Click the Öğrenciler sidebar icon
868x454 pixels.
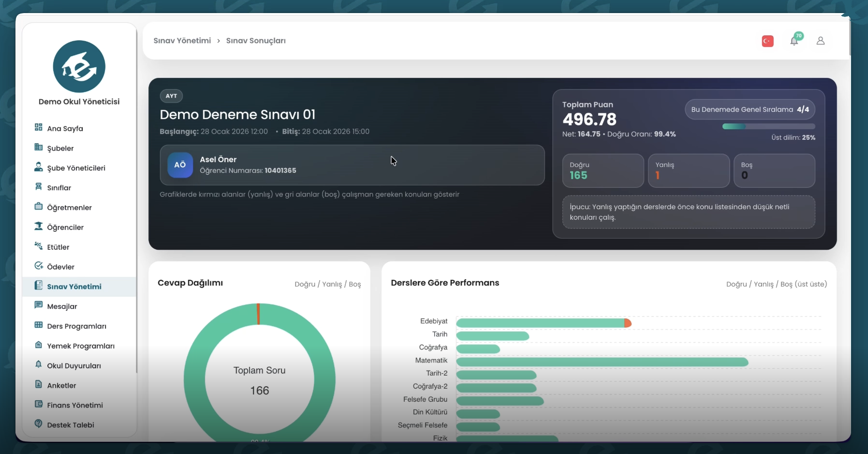[39, 227]
